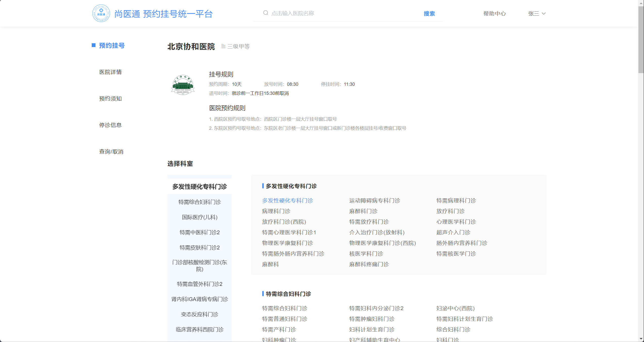Click the 北京协和医院 hospital emblem
The height and width of the screenshot is (342, 644).
tap(183, 85)
